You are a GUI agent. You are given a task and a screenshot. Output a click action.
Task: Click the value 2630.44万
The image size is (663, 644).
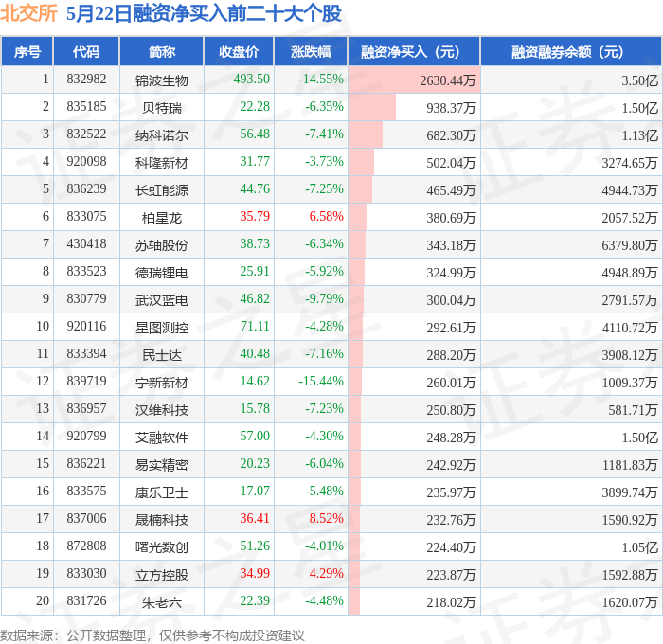[447, 80]
